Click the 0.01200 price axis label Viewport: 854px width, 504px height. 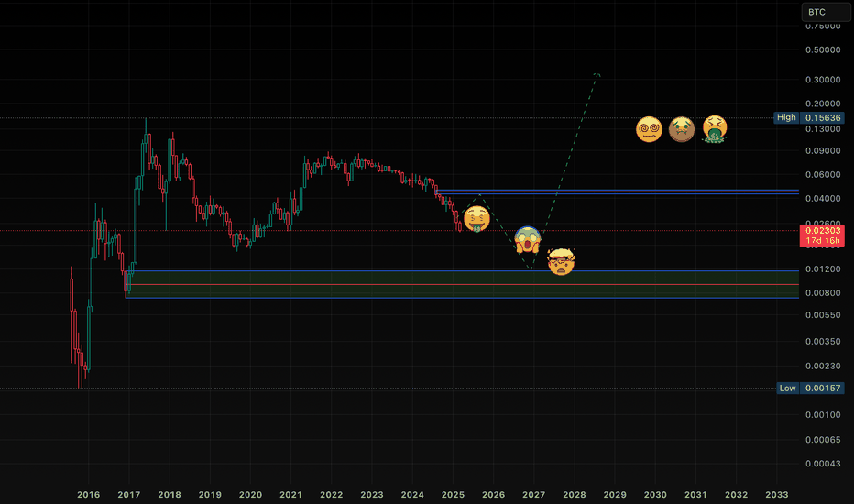pos(823,269)
